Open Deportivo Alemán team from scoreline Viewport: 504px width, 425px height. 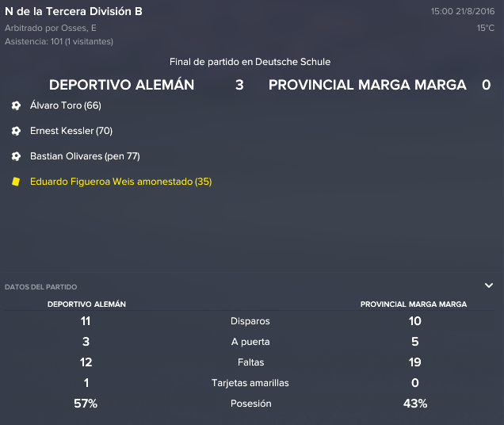pyautogui.click(x=121, y=85)
